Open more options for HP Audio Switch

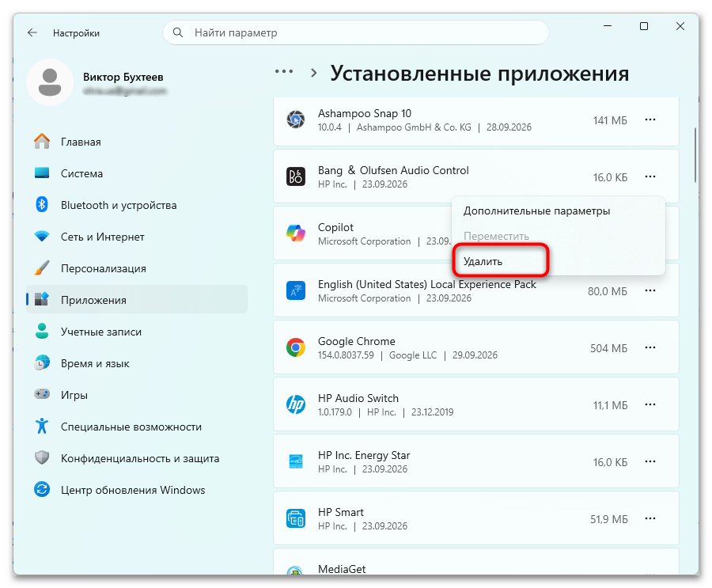(x=650, y=404)
